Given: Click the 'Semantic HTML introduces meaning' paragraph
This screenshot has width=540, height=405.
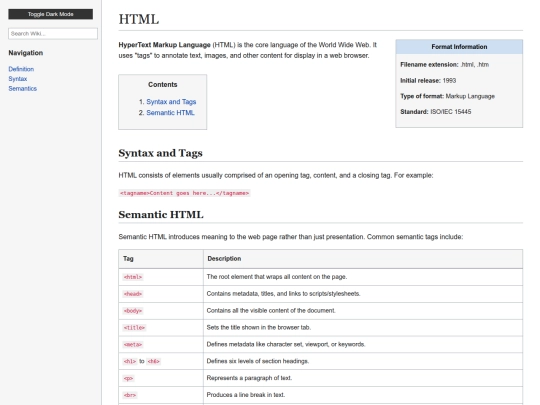Looking at the screenshot, I should click(x=291, y=237).
